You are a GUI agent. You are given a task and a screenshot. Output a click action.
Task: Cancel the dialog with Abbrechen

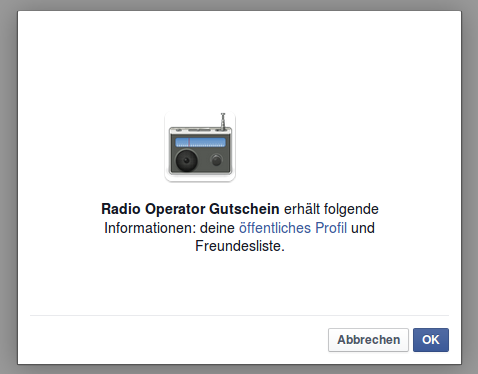(368, 340)
